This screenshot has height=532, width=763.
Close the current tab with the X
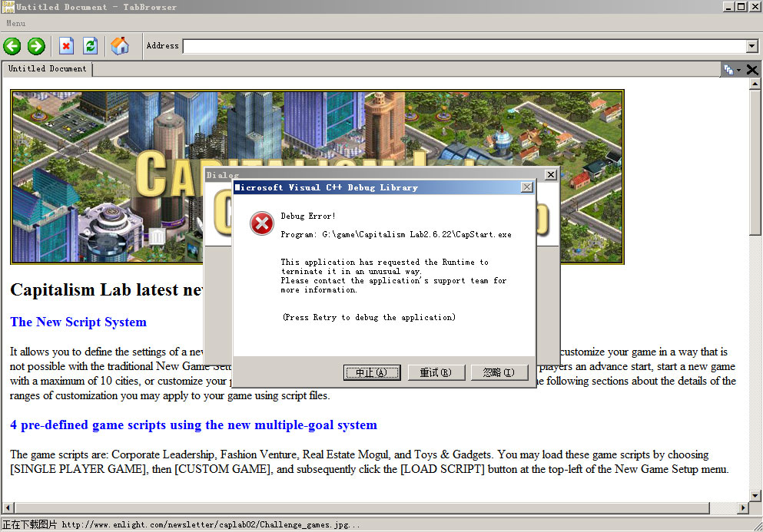(751, 70)
